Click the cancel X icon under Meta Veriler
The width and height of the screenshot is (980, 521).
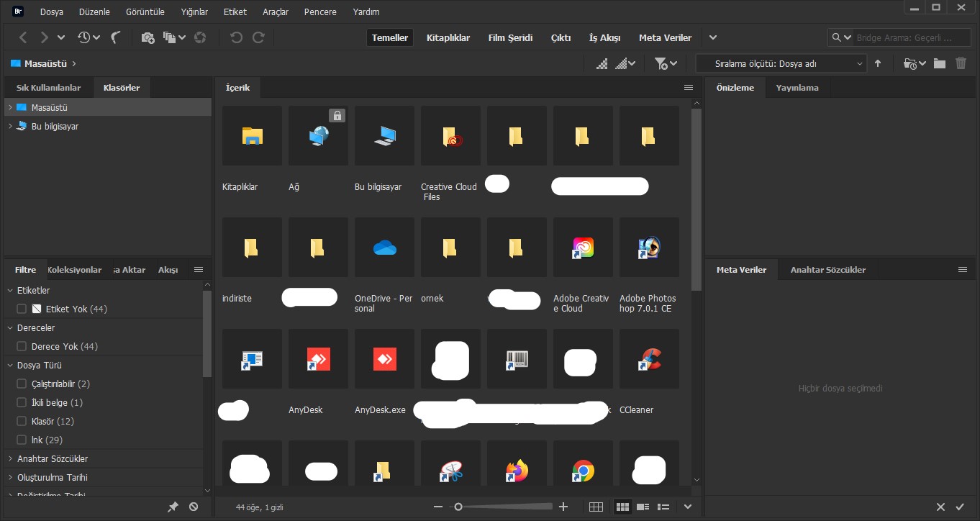pos(940,507)
